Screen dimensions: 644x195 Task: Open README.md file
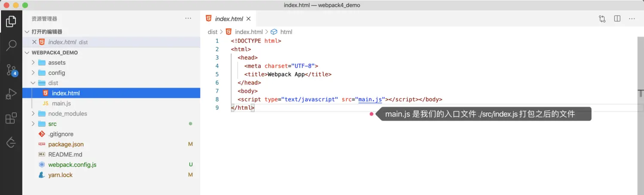[x=112, y=154]
